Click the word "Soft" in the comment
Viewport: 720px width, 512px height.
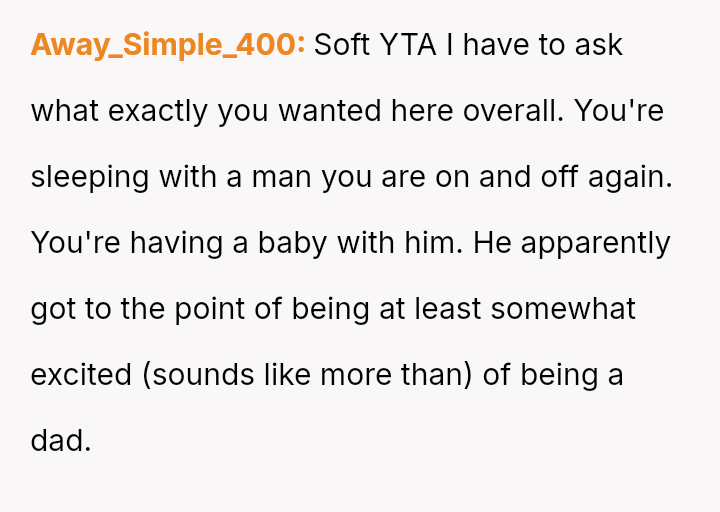(x=343, y=45)
